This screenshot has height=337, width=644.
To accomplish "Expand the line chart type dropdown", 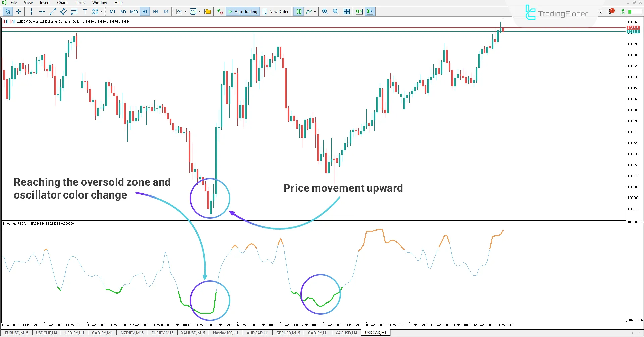I will pyautogui.click(x=185, y=11).
